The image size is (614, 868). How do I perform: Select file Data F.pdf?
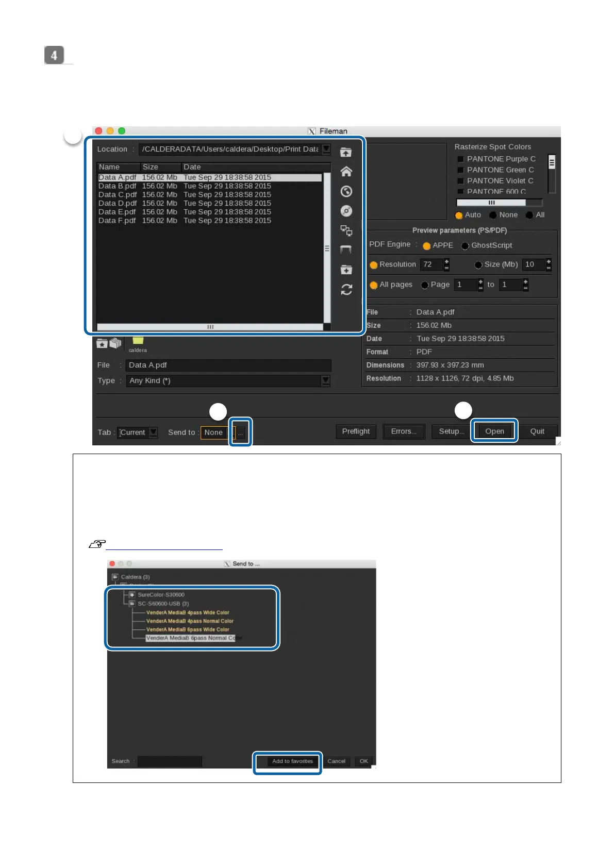pyautogui.click(x=210, y=221)
